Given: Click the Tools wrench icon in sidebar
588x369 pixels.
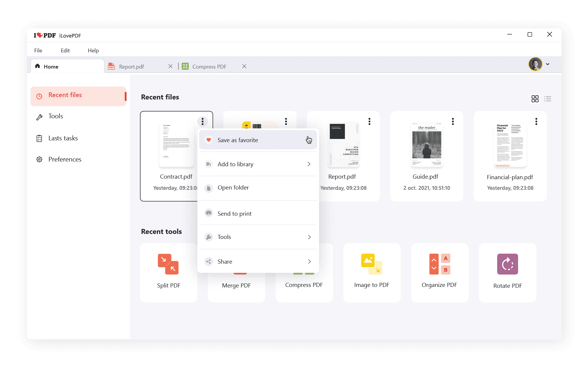Looking at the screenshot, I should [x=39, y=117].
